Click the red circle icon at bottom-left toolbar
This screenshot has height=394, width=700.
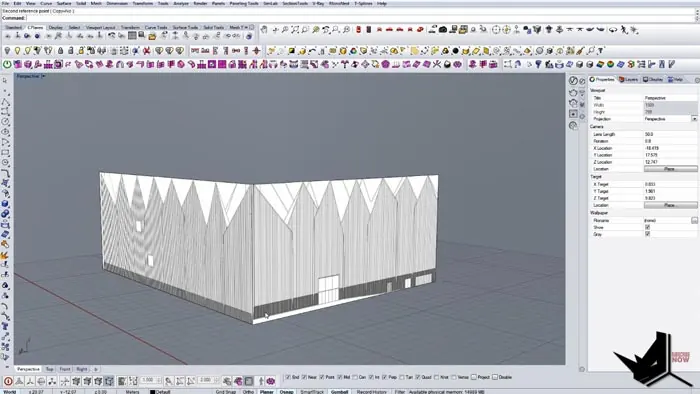coord(8,381)
